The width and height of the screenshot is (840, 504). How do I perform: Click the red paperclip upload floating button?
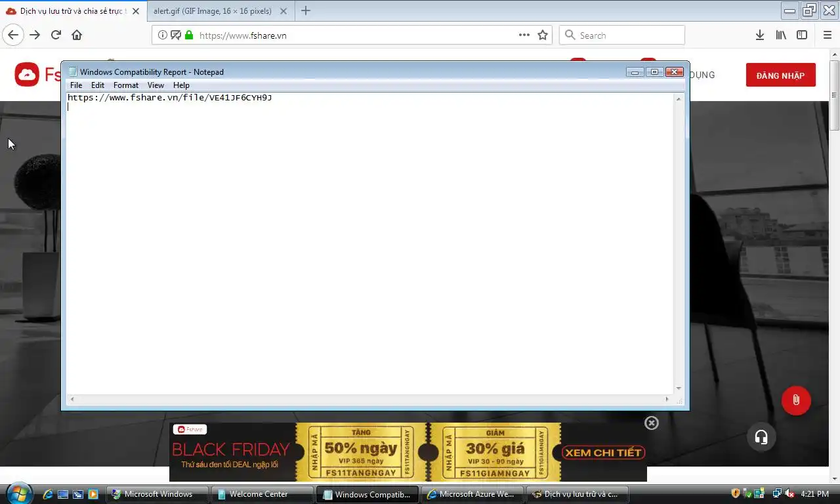(x=796, y=400)
